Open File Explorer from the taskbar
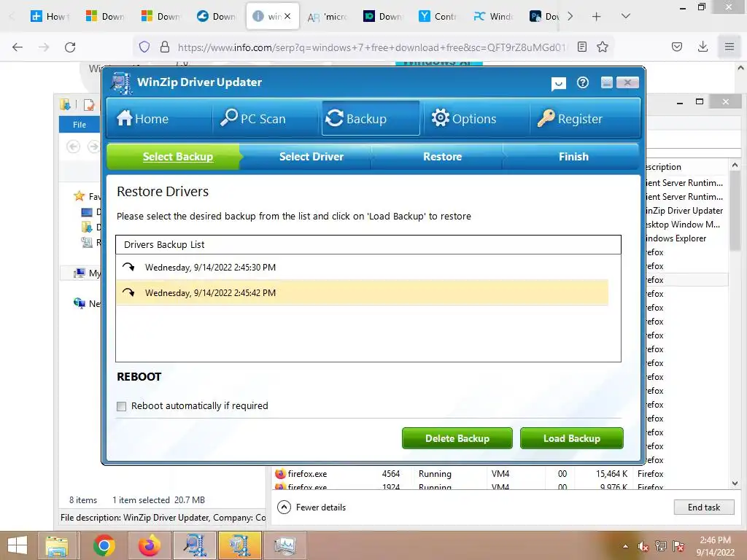Screen dimensions: 747x560 pyautogui.click(x=57, y=545)
